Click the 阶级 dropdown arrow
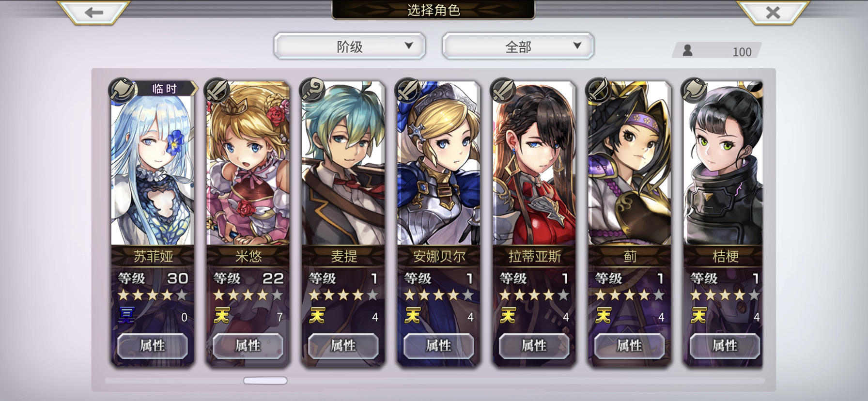868x401 pixels. pos(409,46)
